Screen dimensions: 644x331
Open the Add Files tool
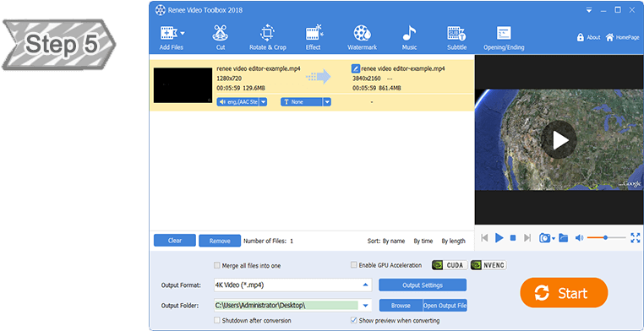(171, 38)
